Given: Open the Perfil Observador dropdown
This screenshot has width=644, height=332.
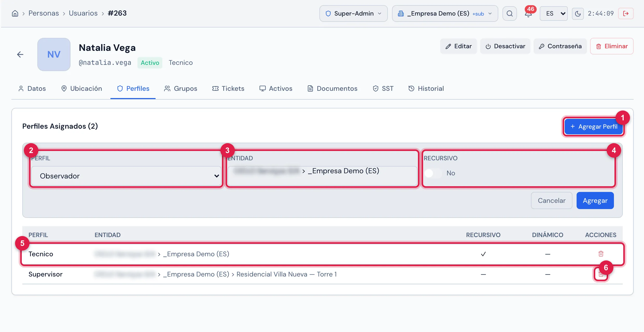Looking at the screenshot, I should click(126, 176).
